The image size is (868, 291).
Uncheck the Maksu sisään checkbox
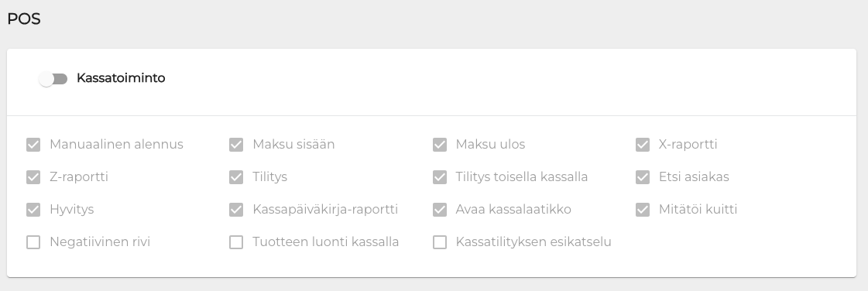click(236, 145)
